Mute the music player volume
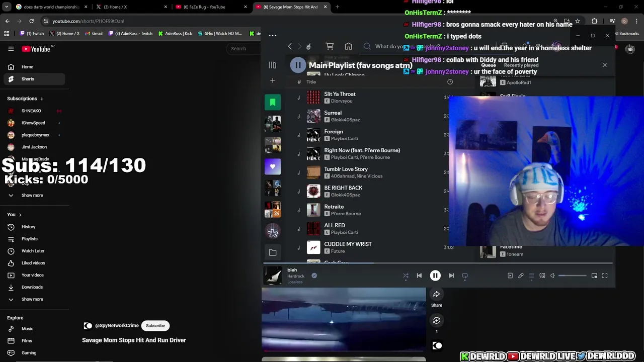 pos(552,276)
